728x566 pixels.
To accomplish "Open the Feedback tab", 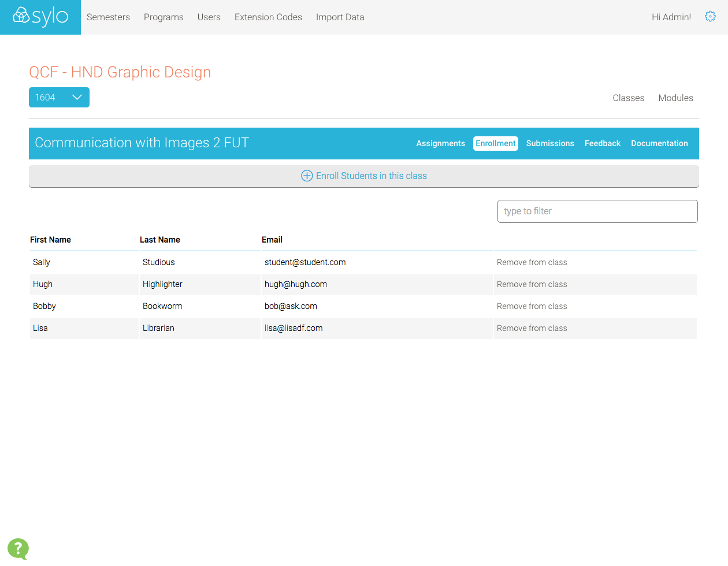I will tap(602, 143).
